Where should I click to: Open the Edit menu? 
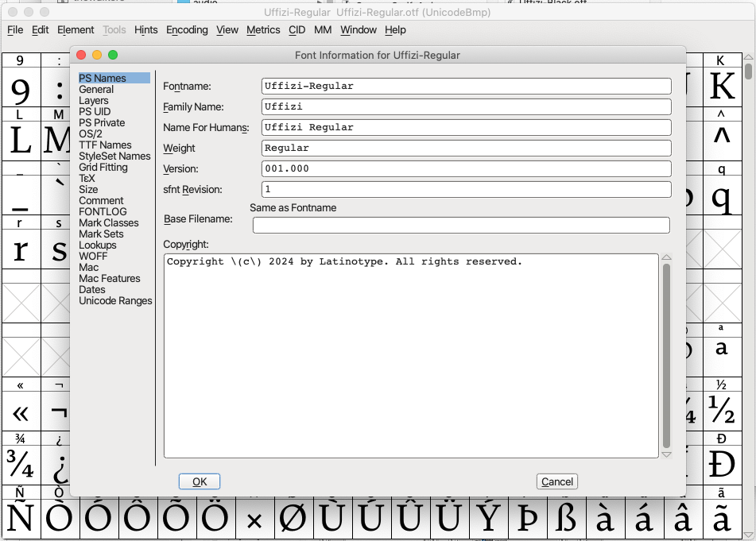point(40,30)
